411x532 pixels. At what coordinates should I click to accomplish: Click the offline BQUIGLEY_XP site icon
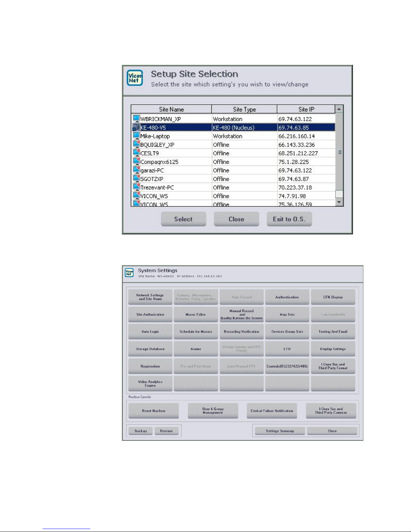coord(136,145)
